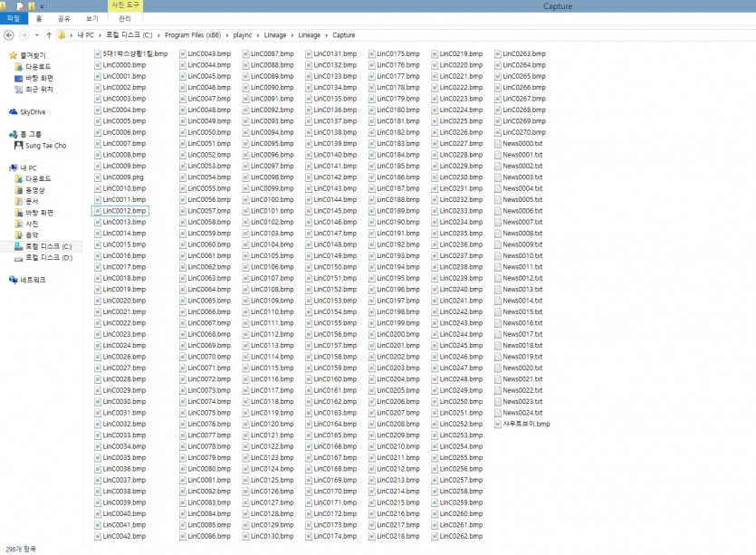Open the 음악 folder in sidebar
The width and height of the screenshot is (756, 555).
[33, 234]
